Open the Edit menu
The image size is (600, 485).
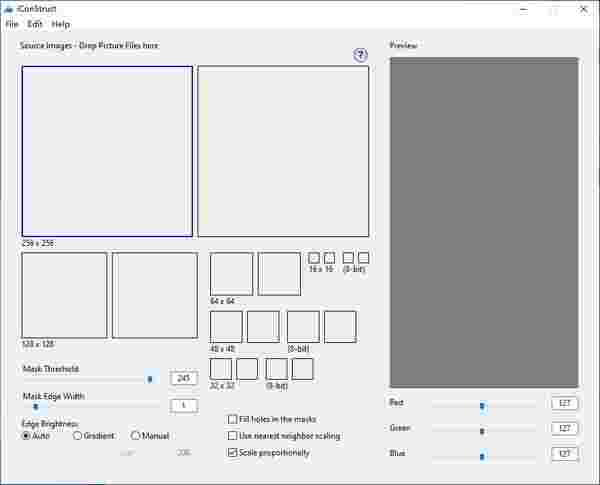[x=34, y=24]
